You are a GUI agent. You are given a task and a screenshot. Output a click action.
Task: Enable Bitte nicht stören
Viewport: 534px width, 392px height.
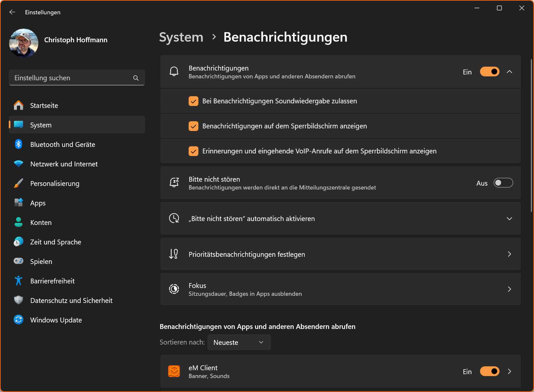(x=503, y=183)
